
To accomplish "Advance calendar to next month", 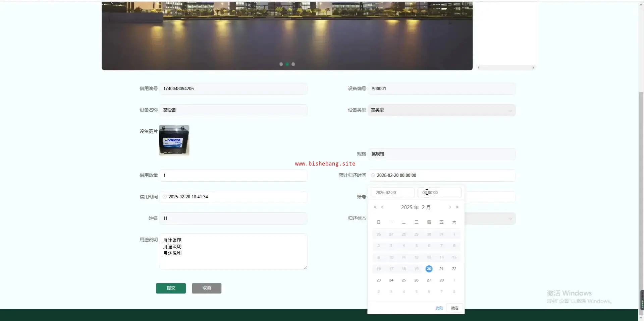I will [x=450, y=207].
